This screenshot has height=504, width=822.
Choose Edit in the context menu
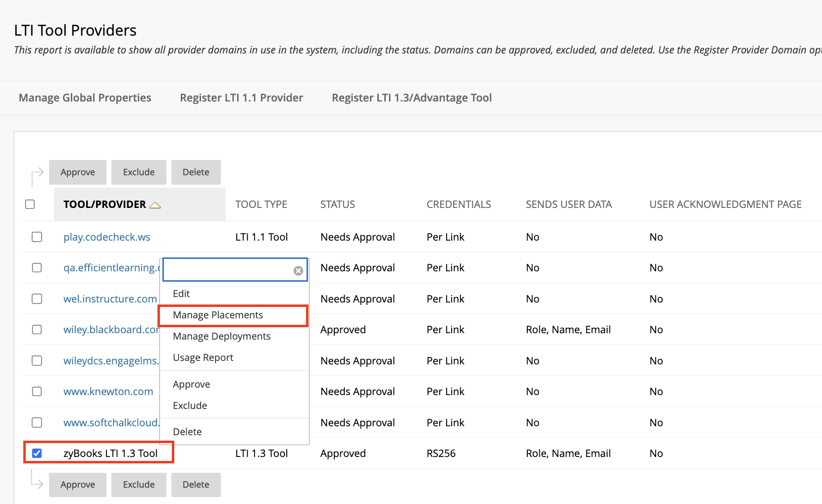click(x=181, y=293)
